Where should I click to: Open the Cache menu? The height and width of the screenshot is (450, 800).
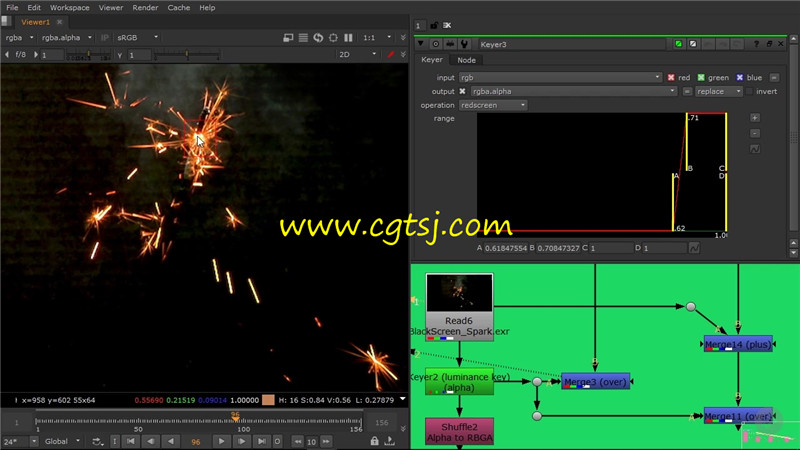tap(179, 8)
